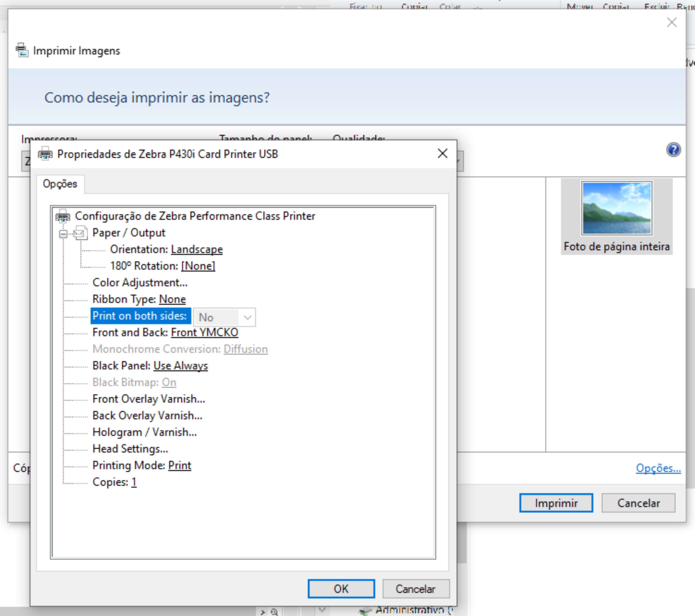Click the Imprimir Imagens printer icon
695x616 pixels.
pos(22,50)
